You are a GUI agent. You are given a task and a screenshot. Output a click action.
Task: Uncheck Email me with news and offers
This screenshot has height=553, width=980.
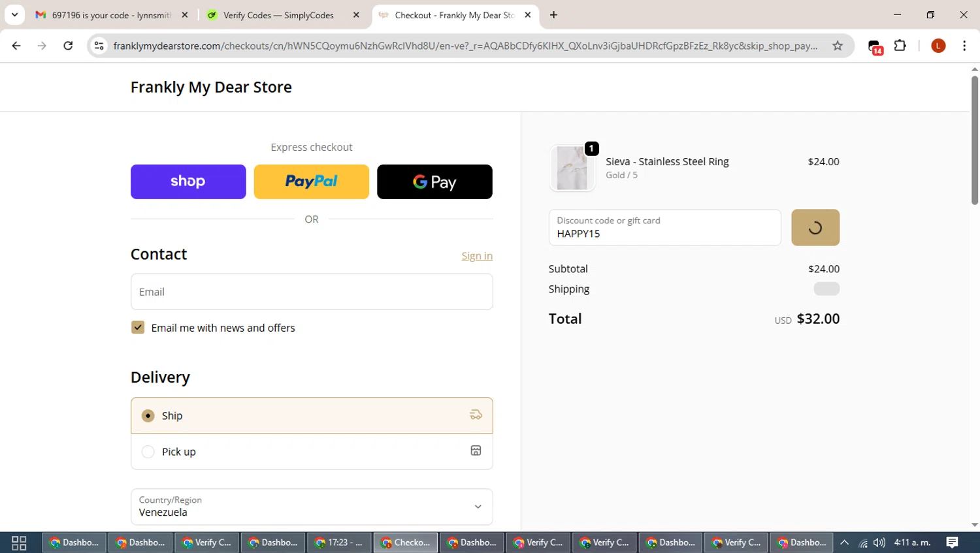[138, 327]
